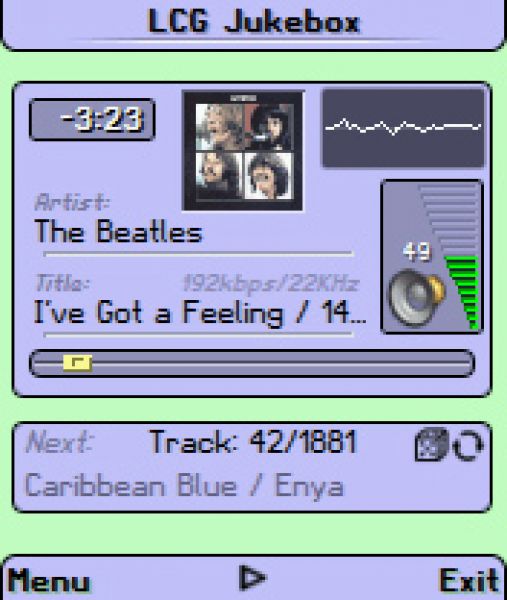Open the Menu softkey
The image size is (507, 600).
49,580
